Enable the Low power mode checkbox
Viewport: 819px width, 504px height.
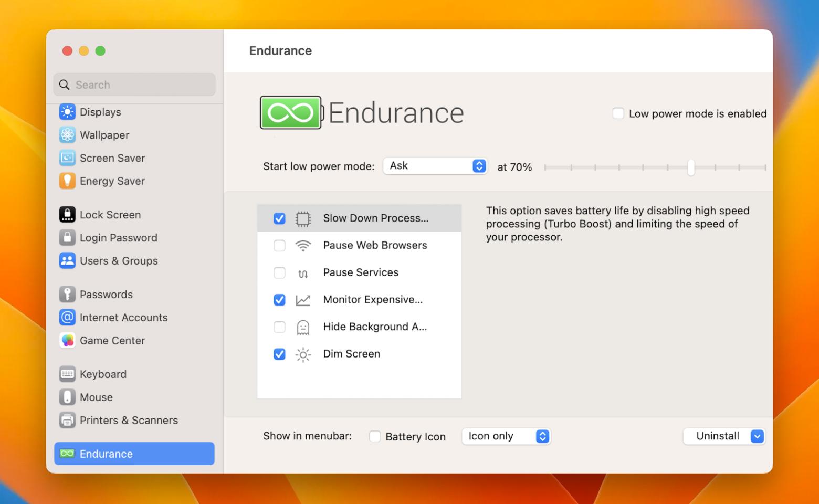(618, 113)
